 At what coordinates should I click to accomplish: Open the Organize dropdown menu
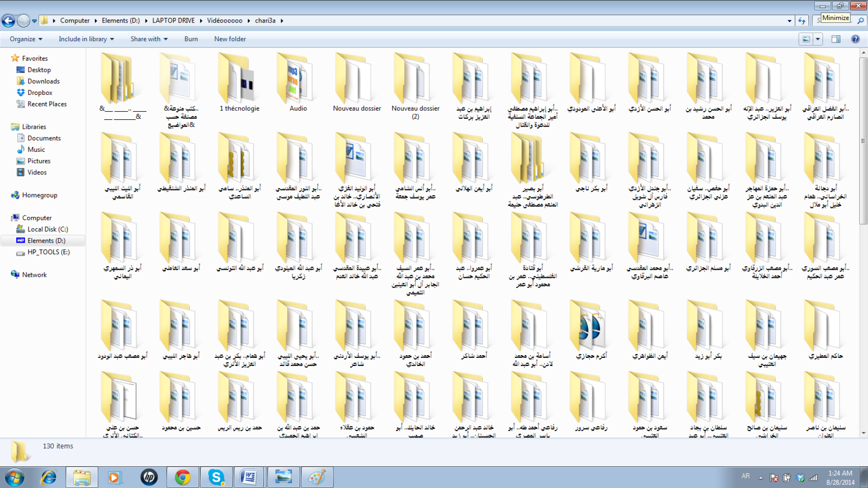26,39
